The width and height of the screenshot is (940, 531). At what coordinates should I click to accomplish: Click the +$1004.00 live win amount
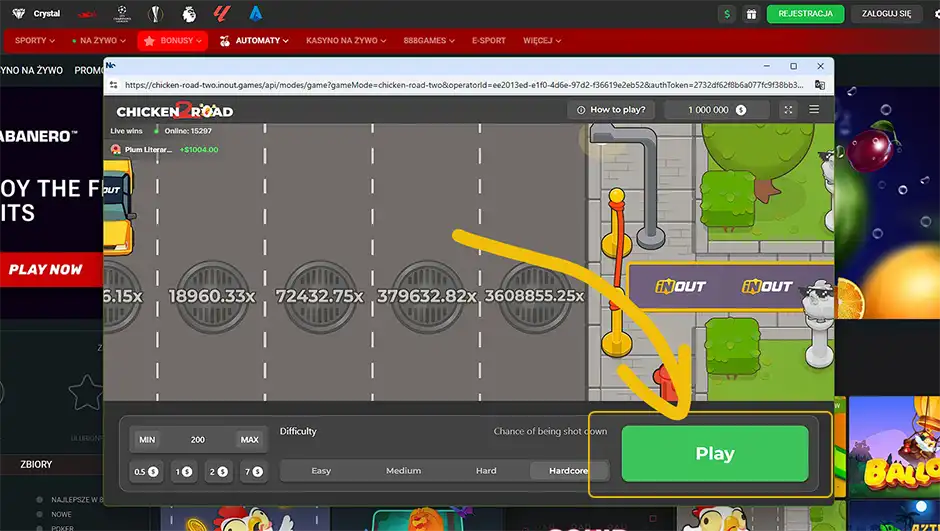pyautogui.click(x=199, y=149)
